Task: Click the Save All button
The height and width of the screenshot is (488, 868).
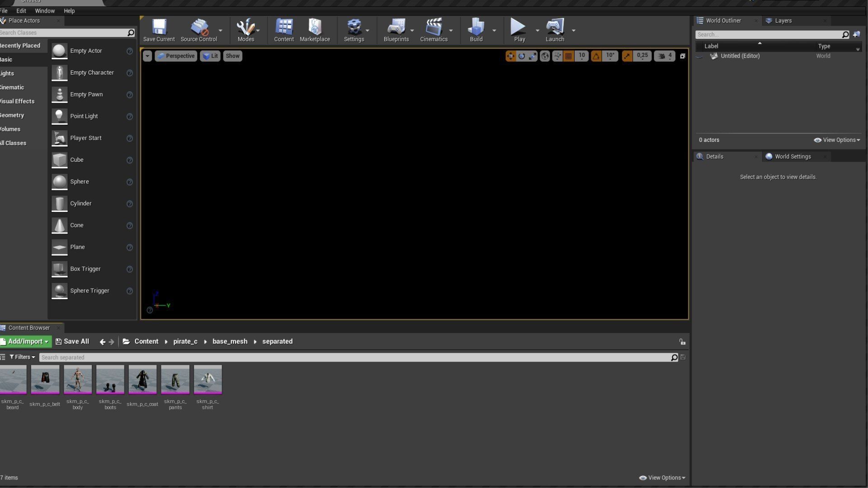Action: [72, 342]
